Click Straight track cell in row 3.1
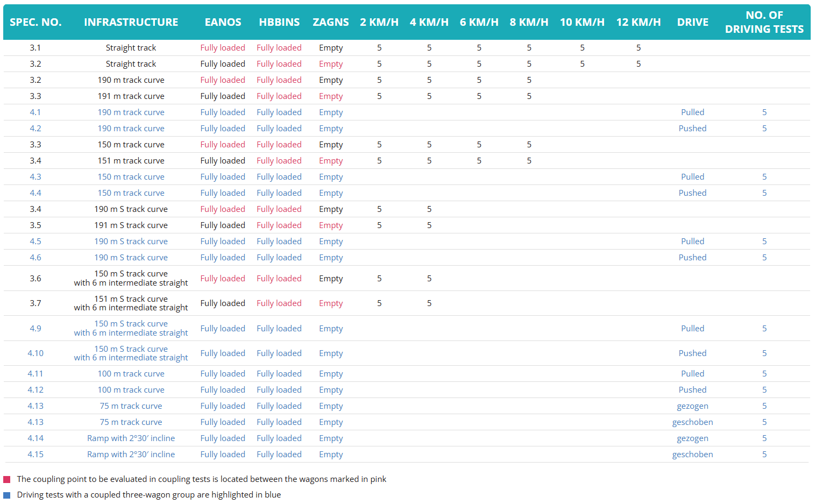This screenshot has height=504, width=815. click(x=131, y=48)
